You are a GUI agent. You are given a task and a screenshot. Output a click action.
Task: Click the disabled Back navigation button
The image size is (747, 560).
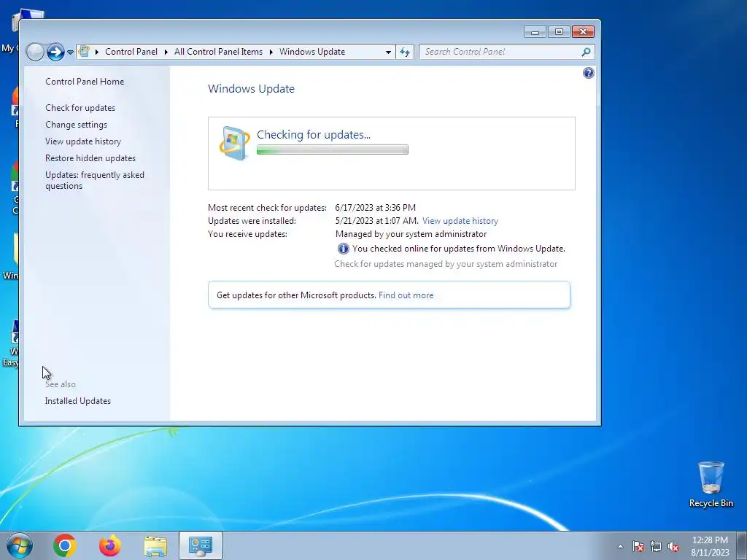(35, 52)
